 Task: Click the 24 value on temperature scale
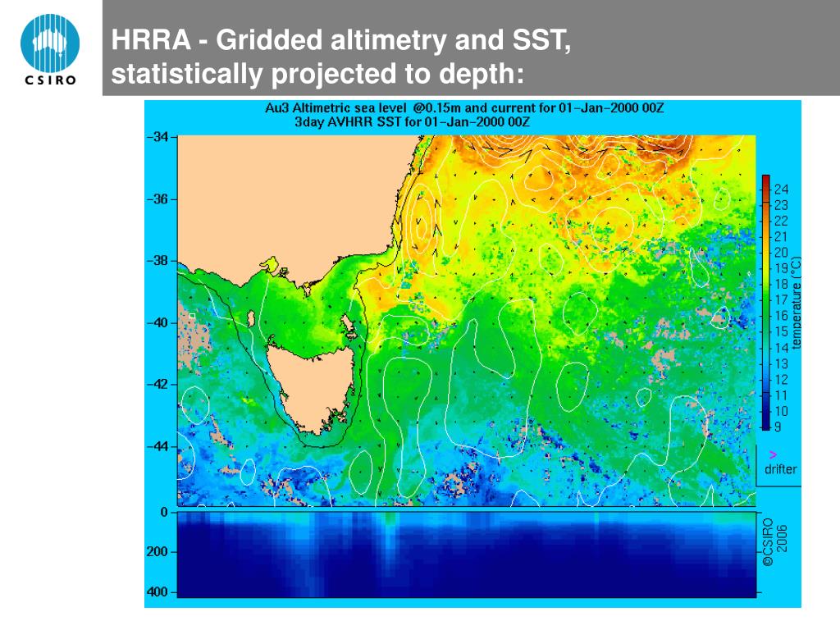(x=781, y=189)
